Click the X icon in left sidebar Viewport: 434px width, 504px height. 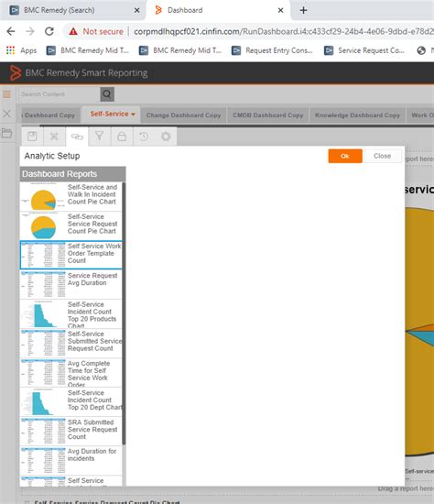6,114
